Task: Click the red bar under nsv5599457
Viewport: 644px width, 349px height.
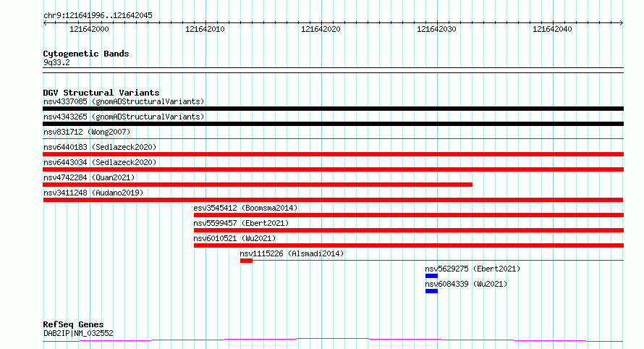Action: point(409,230)
